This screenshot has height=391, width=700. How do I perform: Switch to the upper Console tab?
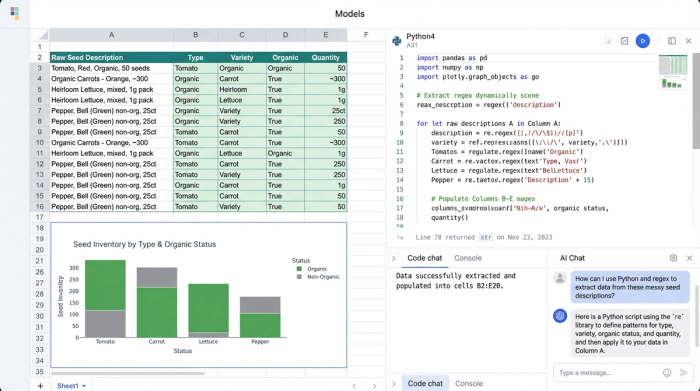[x=468, y=258]
